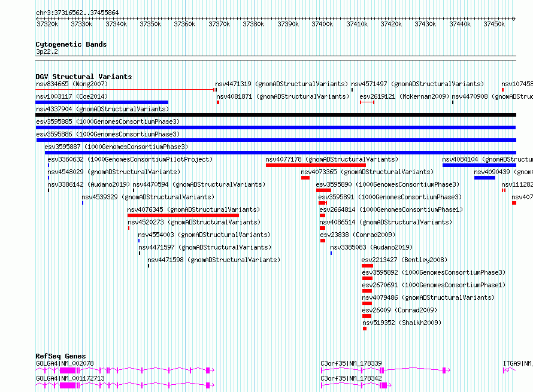The image size is (533, 392).
Task: Open the nsv4554003 variant label
Action: (204, 235)
